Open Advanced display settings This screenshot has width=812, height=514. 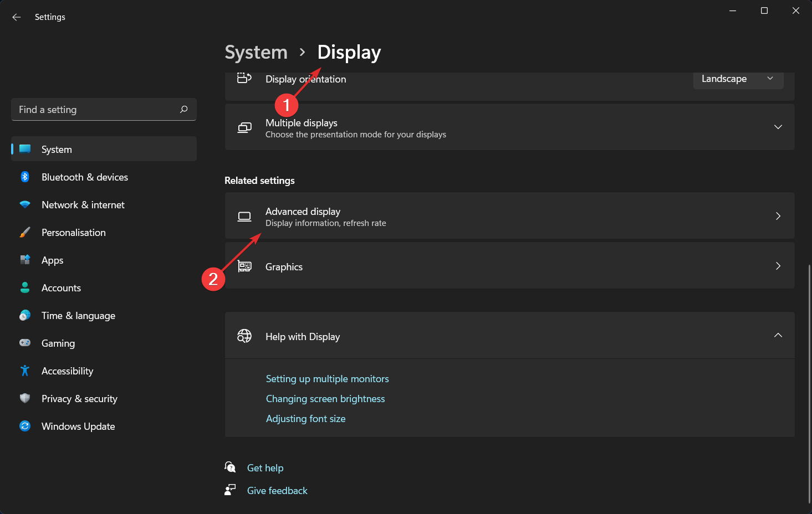coord(509,216)
